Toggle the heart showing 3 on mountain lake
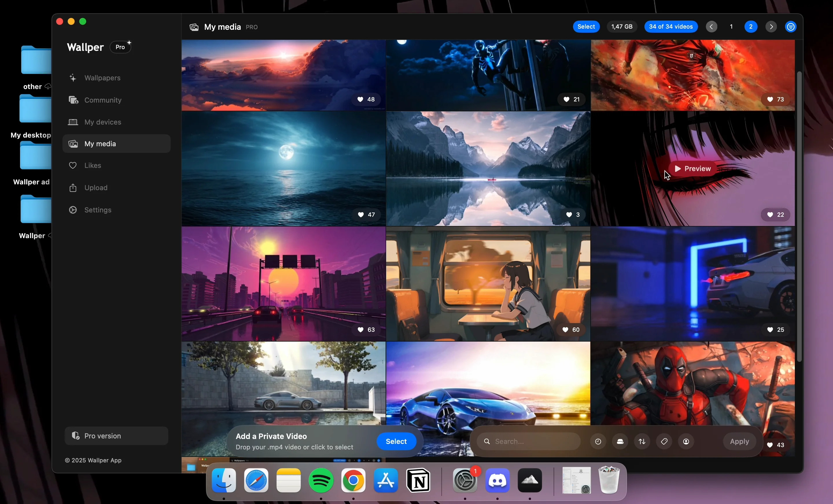 [573, 214]
